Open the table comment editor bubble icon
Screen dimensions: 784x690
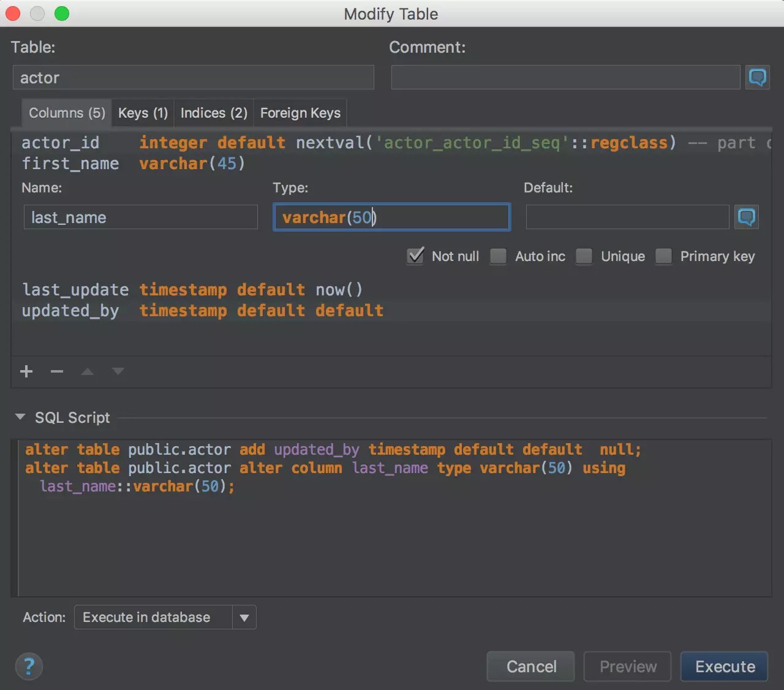pos(758,77)
